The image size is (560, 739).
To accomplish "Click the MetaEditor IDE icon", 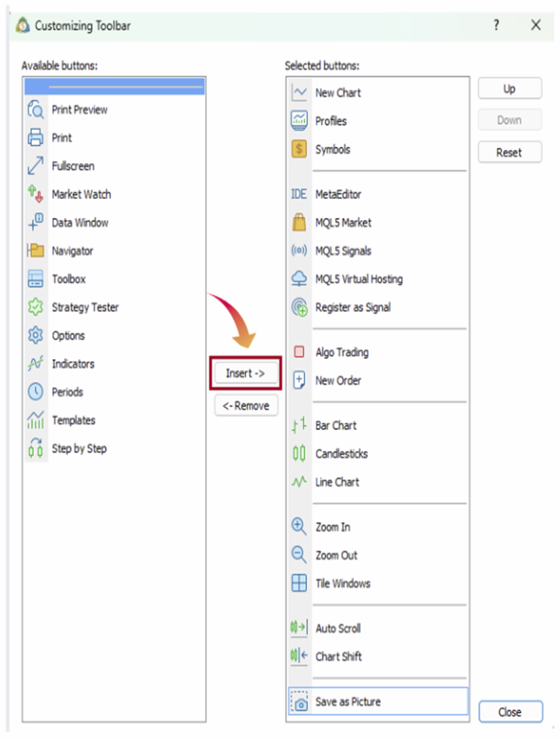I will [299, 194].
